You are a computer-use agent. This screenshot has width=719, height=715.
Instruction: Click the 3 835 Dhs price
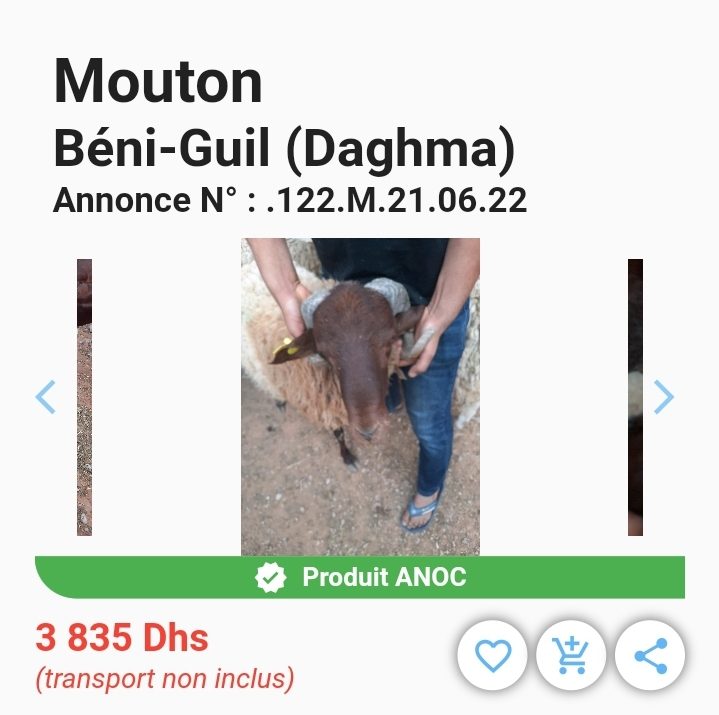click(122, 637)
